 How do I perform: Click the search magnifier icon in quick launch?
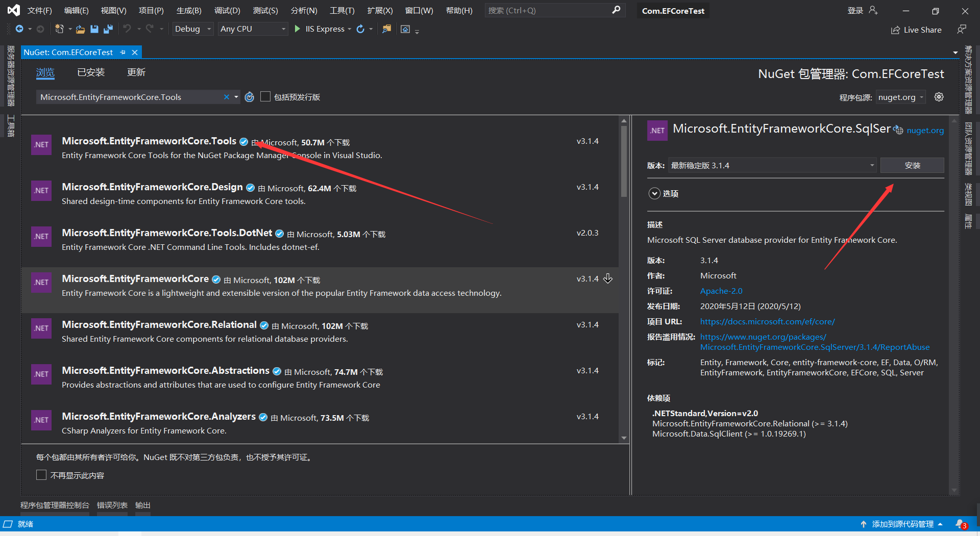[617, 10]
